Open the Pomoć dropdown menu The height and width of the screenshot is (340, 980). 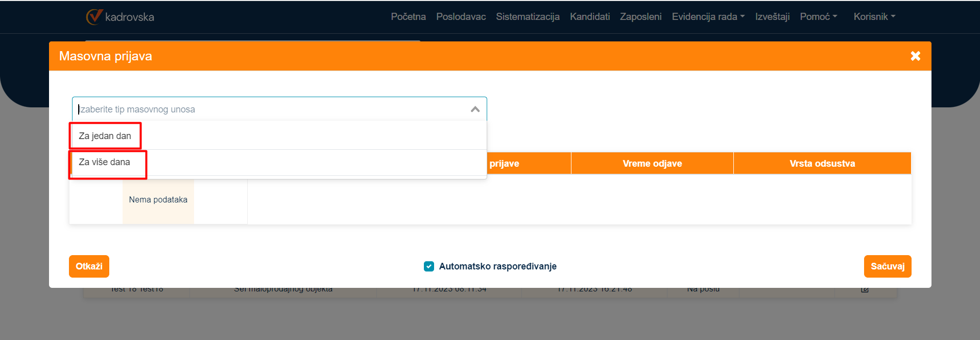click(818, 17)
